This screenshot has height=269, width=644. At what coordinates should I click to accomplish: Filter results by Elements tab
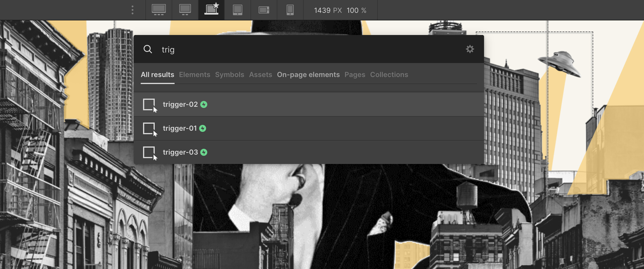point(194,75)
